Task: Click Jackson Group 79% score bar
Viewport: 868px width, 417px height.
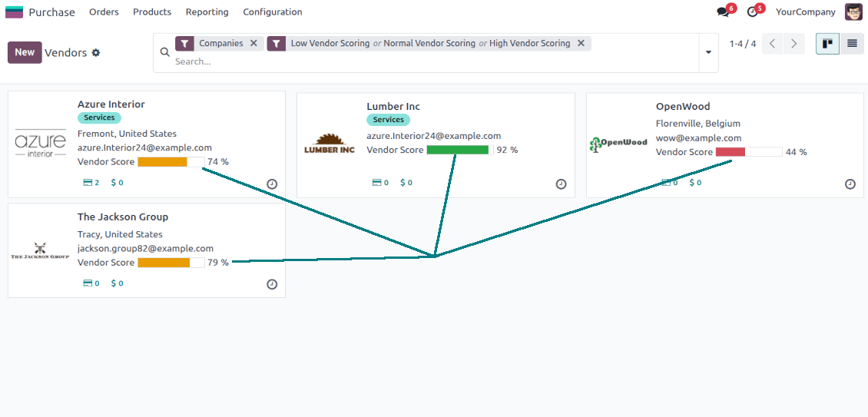Action: click(171, 263)
